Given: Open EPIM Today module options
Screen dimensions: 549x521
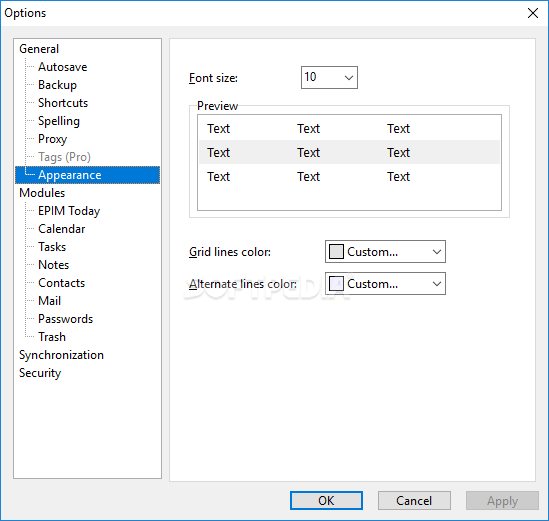Looking at the screenshot, I should [69, 211].
